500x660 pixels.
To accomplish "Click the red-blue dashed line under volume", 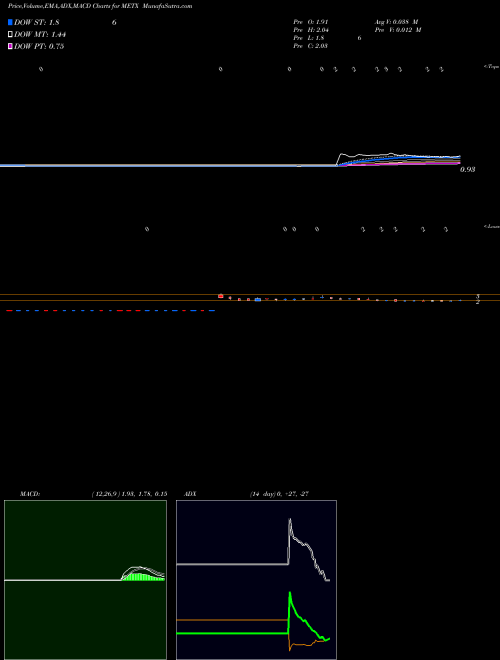I will pos(111,311).
